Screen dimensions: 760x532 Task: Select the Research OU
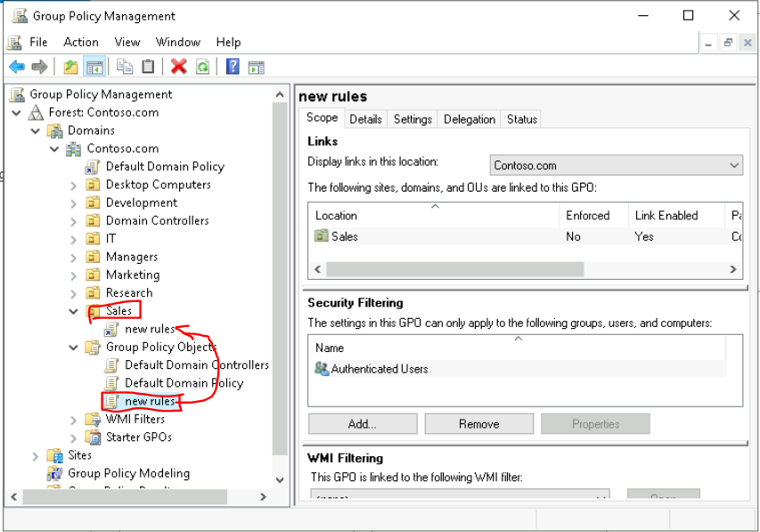[129, 293]
